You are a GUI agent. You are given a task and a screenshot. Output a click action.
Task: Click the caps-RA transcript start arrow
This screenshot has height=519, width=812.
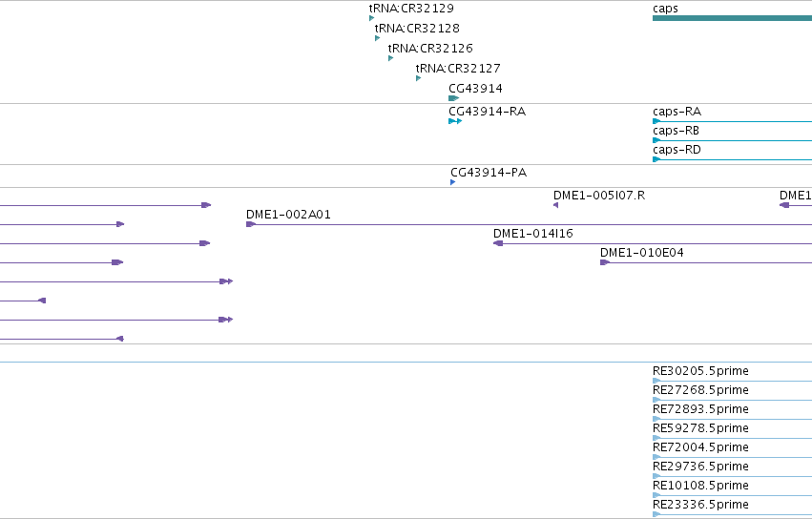click(656, 121)
